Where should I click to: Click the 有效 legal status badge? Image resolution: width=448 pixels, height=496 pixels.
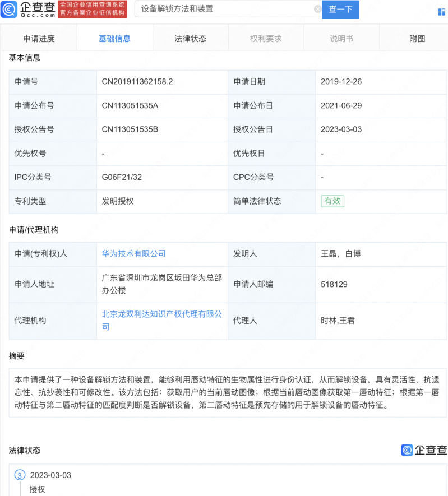[332, 201]
